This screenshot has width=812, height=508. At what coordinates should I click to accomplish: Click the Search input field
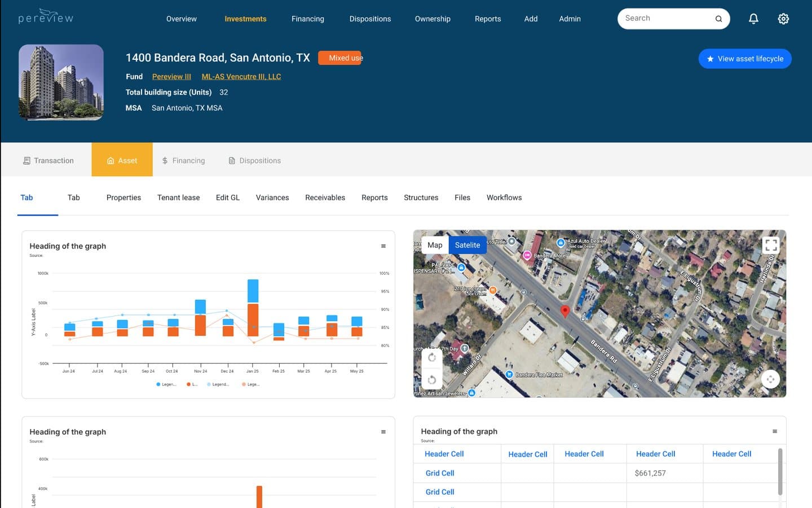pyautogui.click(x=674, y=19)
